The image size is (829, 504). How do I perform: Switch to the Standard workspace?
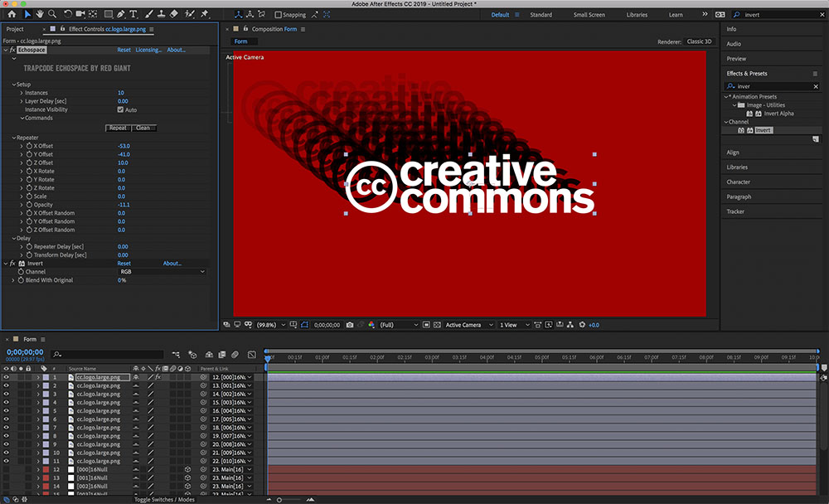coord(541,15)
